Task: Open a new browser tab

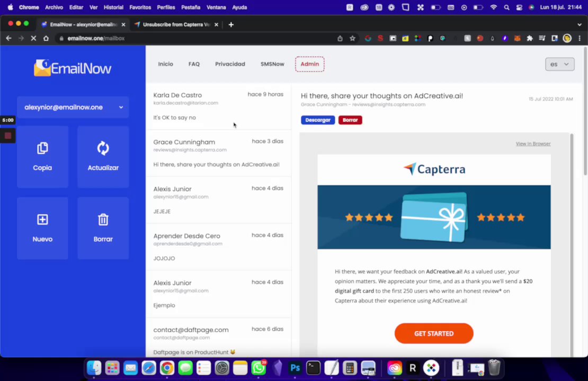Action: coord(231,25)
